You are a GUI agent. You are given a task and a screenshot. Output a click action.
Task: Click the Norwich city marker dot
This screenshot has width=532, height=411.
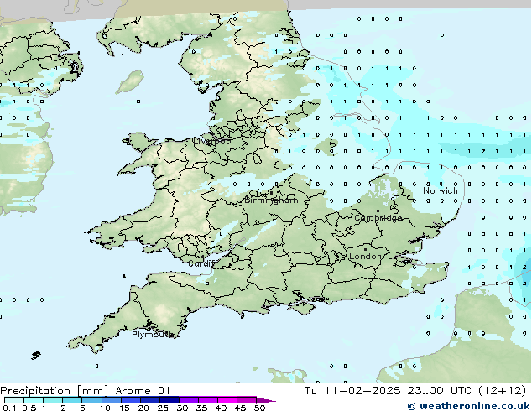441,184
